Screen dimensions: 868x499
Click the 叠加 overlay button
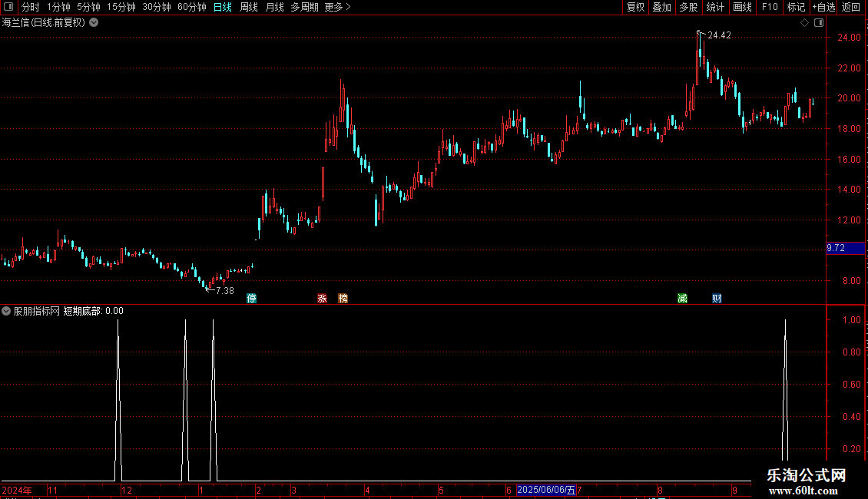tap(661, 7)
